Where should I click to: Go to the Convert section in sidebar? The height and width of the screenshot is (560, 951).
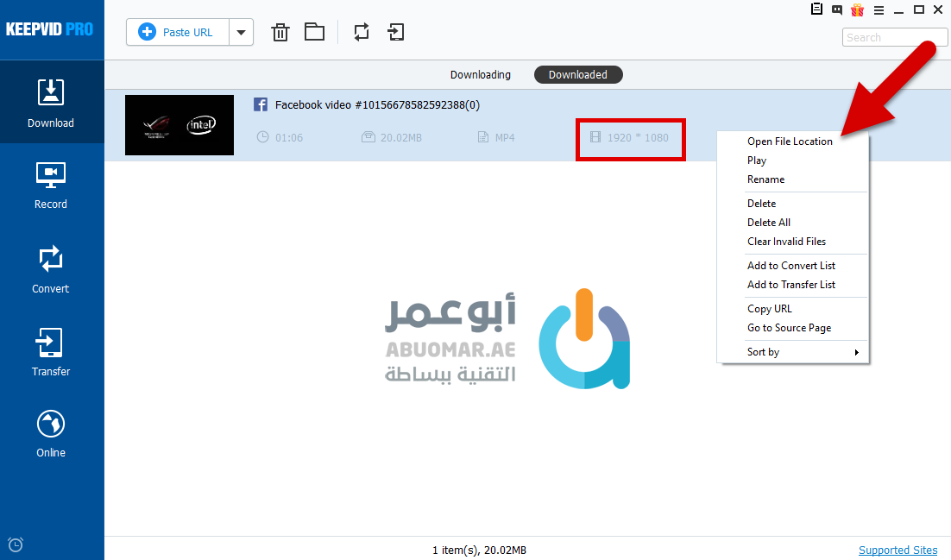[x=51, y=269]
